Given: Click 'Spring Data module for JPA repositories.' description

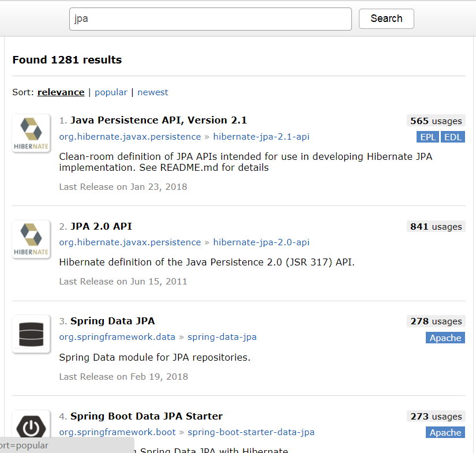Looking at the screenshot, I should pos(155,357).
